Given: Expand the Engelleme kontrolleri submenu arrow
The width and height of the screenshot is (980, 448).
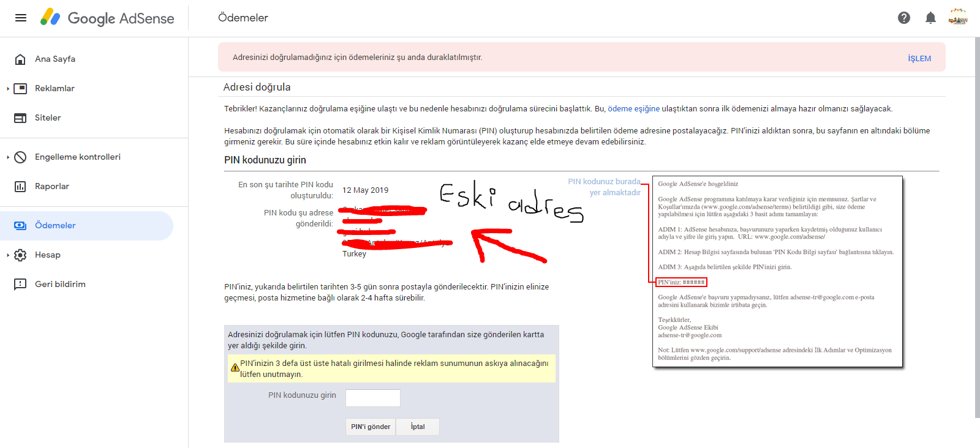Looking at the screenshot, I should (x=8, y=157).
